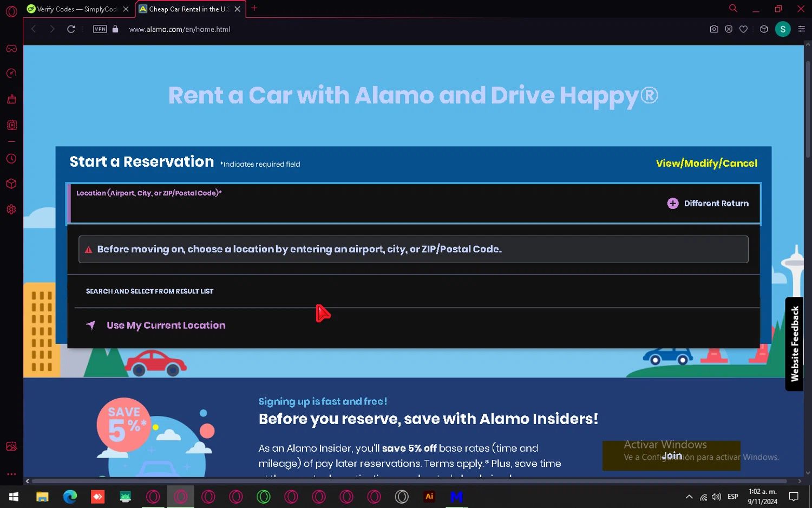Close the Verify Codes tab
812x508 pixels.
(126, 9)
